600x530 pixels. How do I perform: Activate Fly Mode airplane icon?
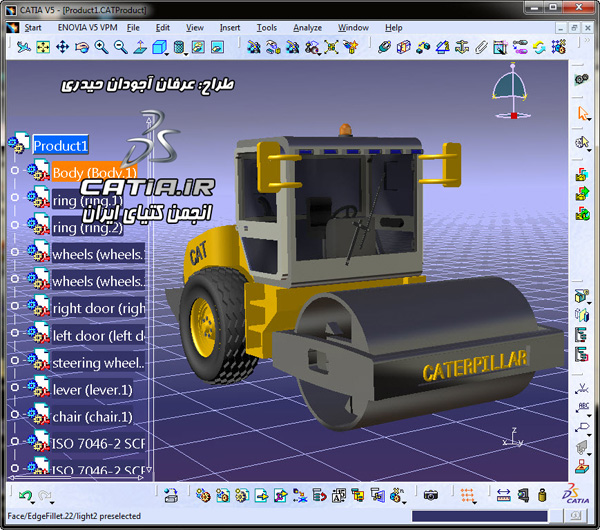pyautogui.click(x=24, y=47)
